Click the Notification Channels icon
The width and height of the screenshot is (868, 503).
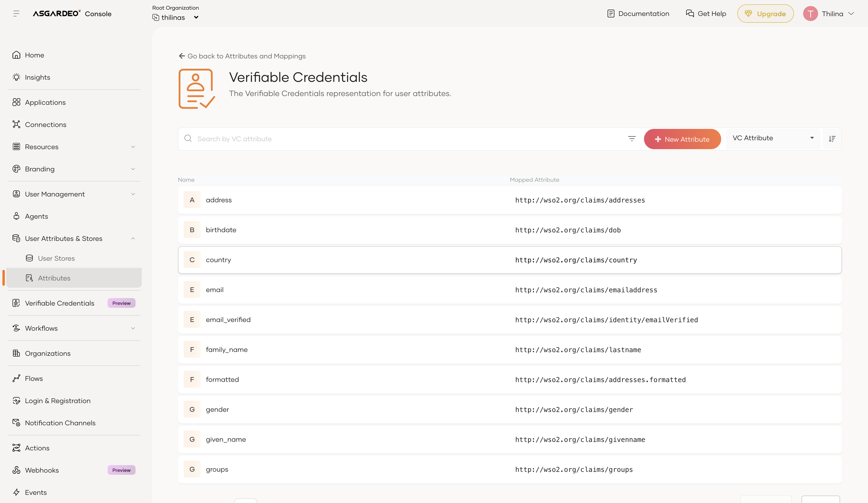pos(16,423)
